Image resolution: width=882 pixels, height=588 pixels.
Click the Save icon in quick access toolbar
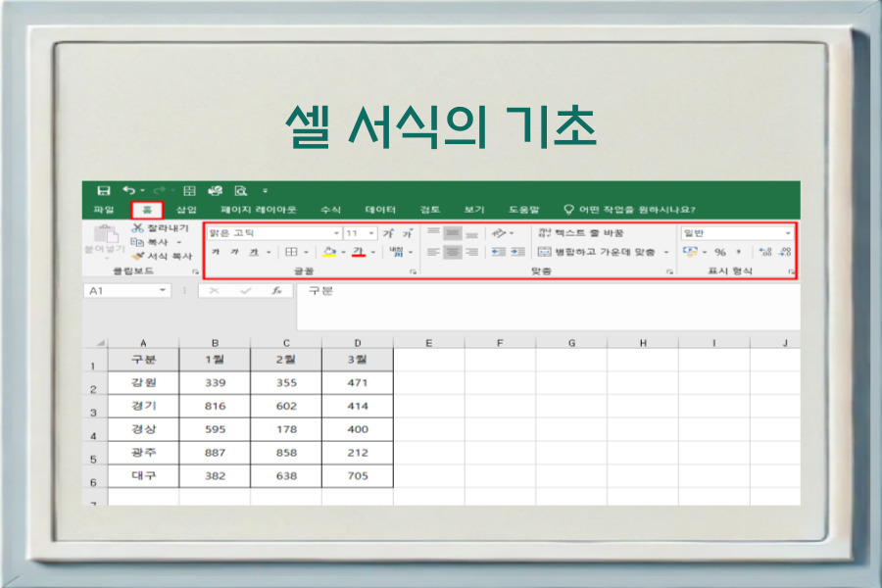[104, 191]
